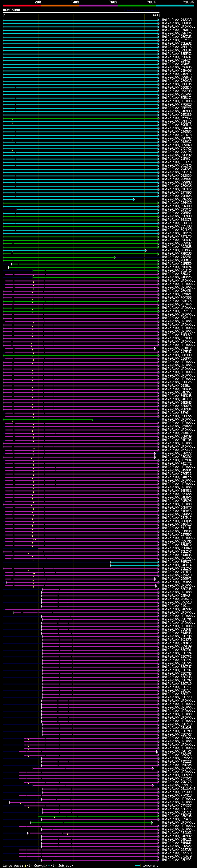Click the cyan ~100% identity legend segment
Screen dimensions: 197x868
175,6
